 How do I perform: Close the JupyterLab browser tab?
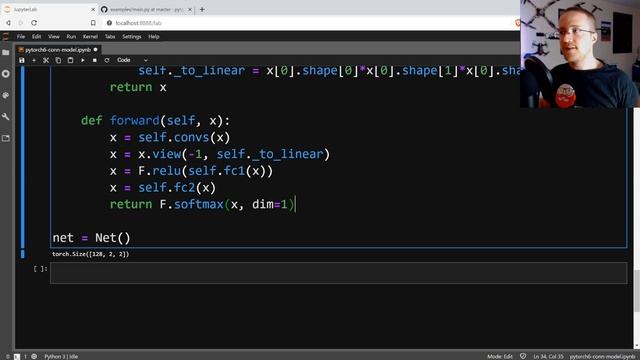(93, 9)
